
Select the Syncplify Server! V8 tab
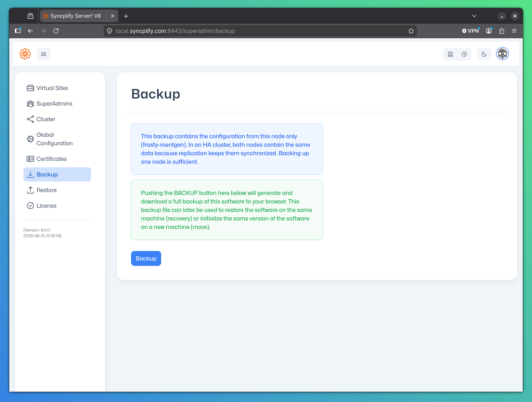click(x=79, y=16)
